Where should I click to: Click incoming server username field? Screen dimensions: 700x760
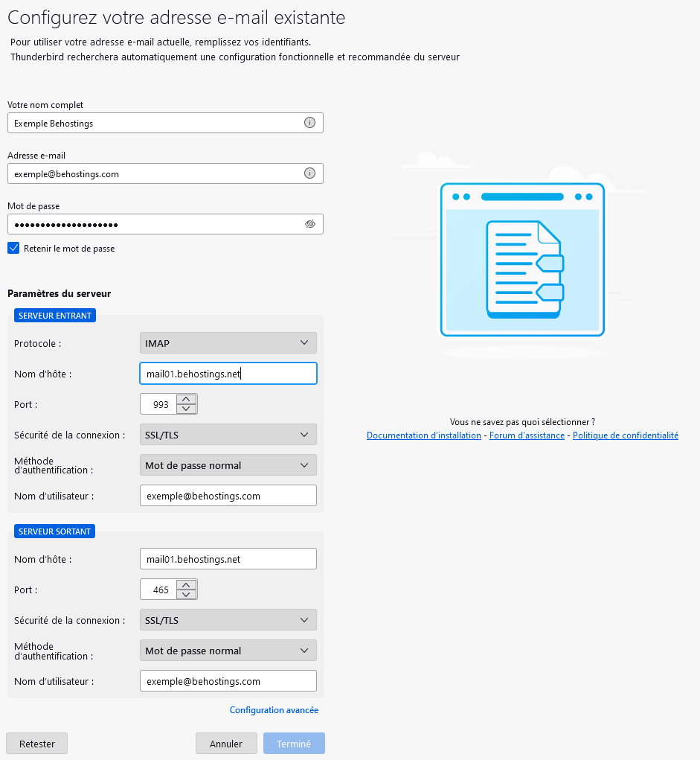point(228,495)
